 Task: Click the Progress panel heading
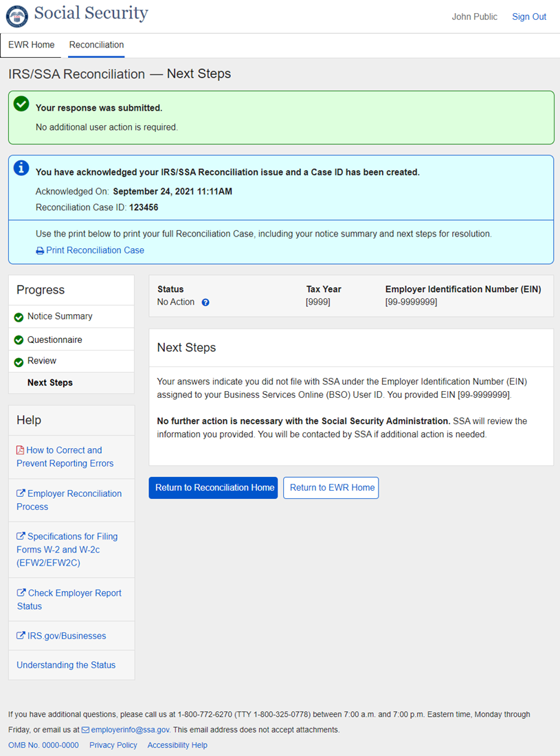(x=41, y=290)
